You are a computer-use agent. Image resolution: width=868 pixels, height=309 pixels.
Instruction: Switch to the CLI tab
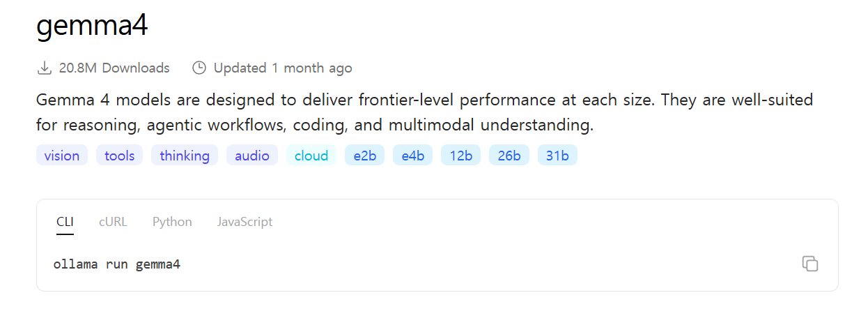(65, 222)
